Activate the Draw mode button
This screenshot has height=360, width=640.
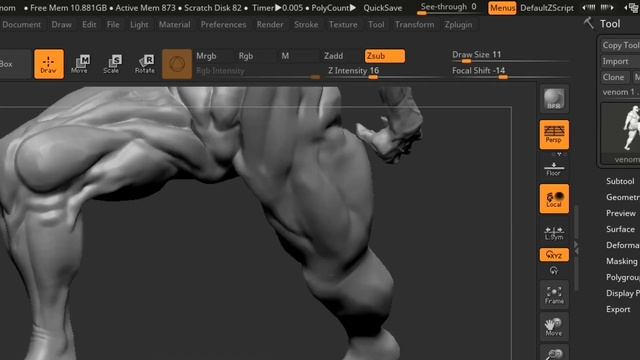pos(49,64)
